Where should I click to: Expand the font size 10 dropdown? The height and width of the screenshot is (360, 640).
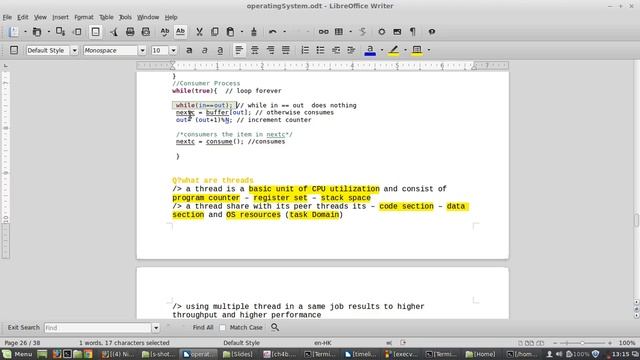coord(173,50)
